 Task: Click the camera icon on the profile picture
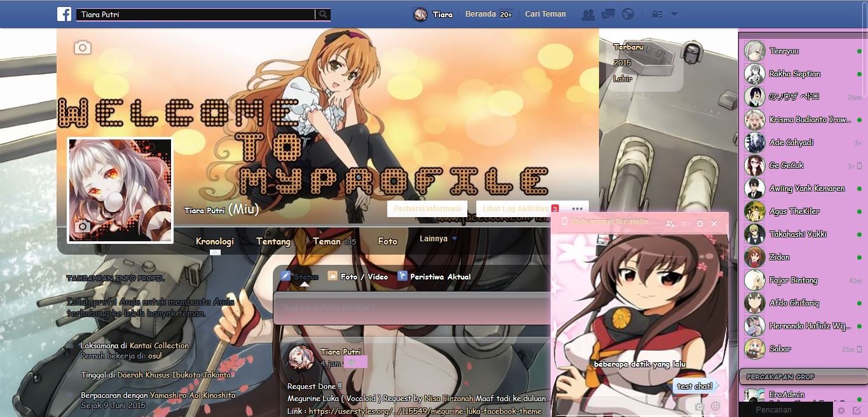click(x=83, y=227)
